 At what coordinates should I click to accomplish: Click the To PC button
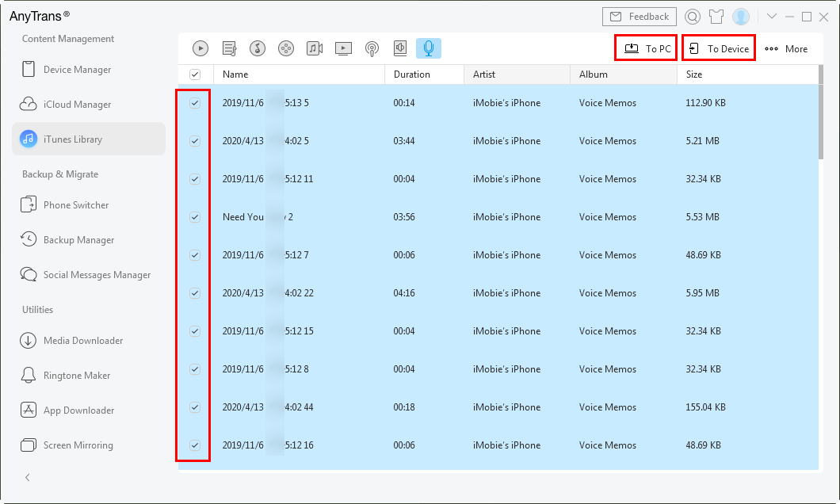[x=647, y=48]
